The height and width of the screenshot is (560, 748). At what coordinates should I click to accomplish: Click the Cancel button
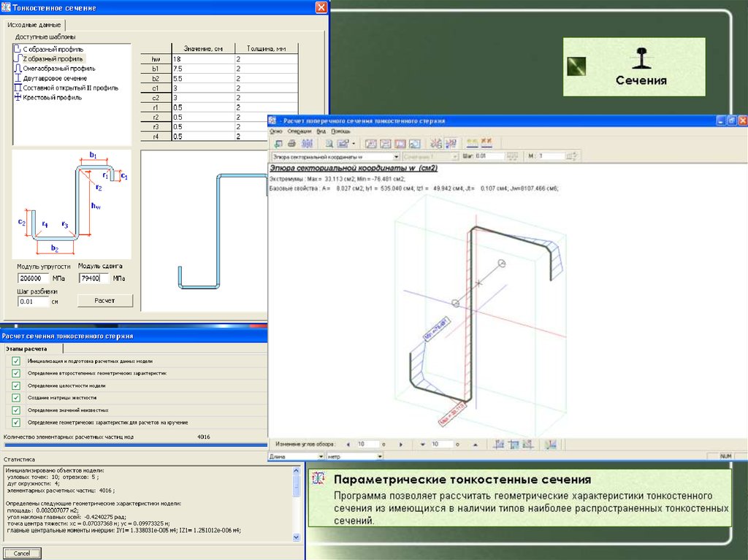22,553
